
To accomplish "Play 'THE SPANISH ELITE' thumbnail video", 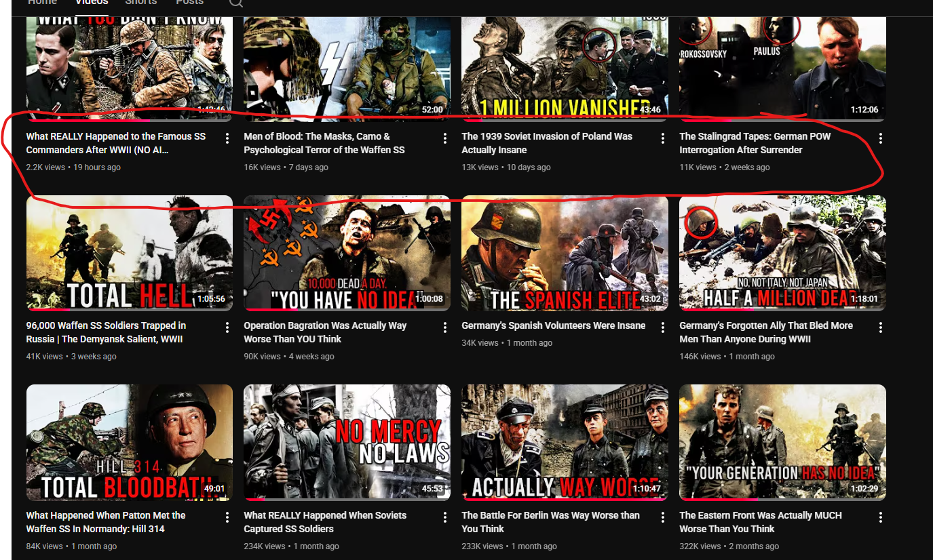I will (565, 253).
